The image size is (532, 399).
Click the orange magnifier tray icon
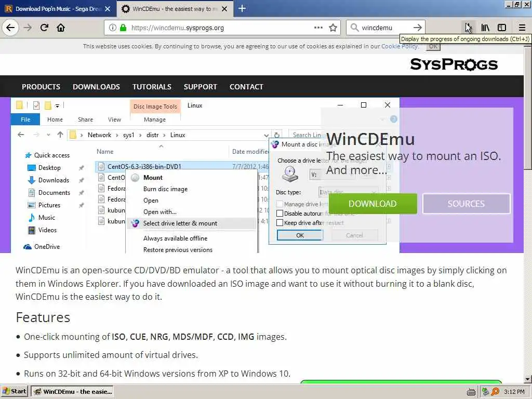pos(495,392)
